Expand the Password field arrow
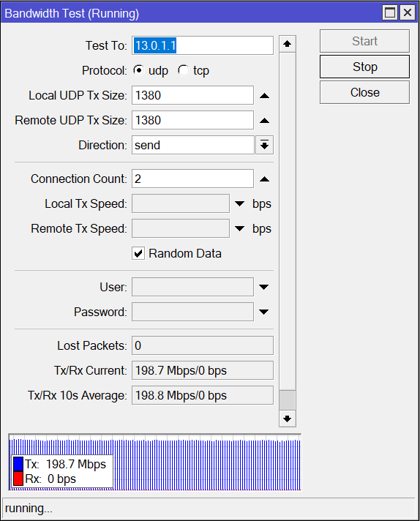420x521 pixels. (264, 312)
